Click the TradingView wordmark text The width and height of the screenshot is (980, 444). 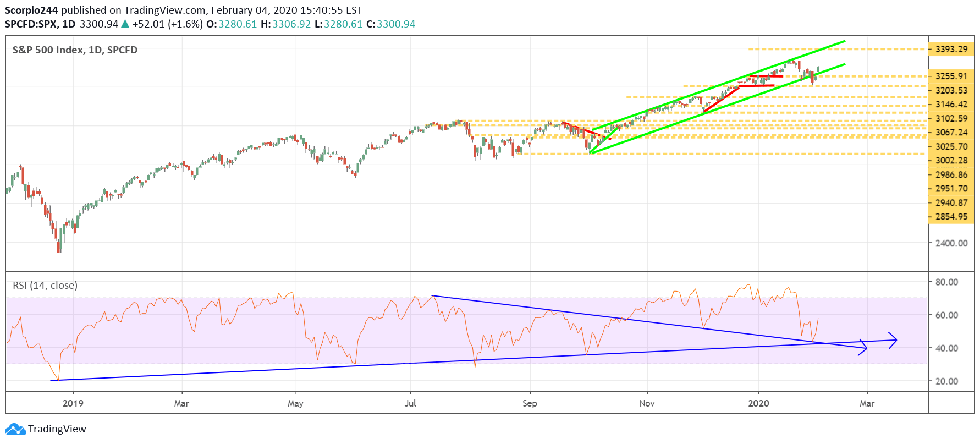click(57, 429)
